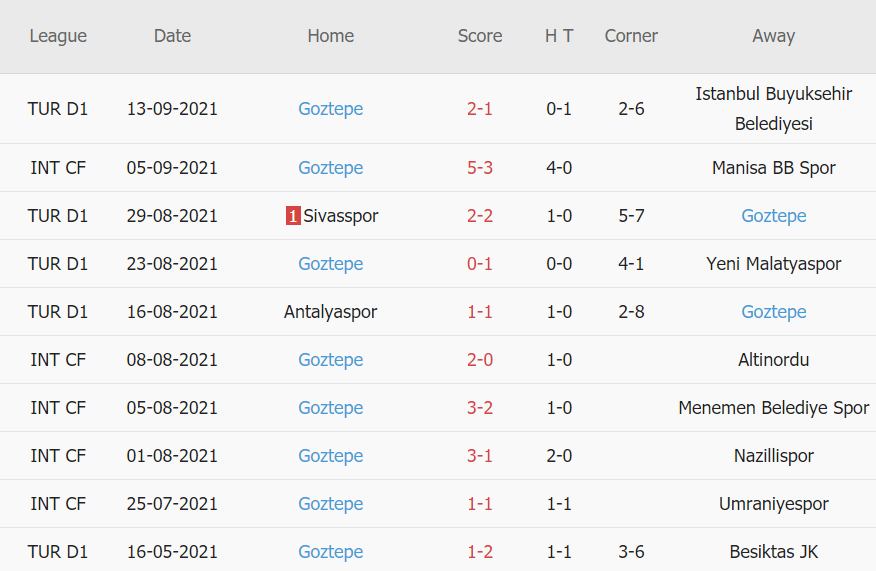Open the 1-2 score against Besiktas JK
Viewport: 876px width, 571px height.
[x=480, y=552]
